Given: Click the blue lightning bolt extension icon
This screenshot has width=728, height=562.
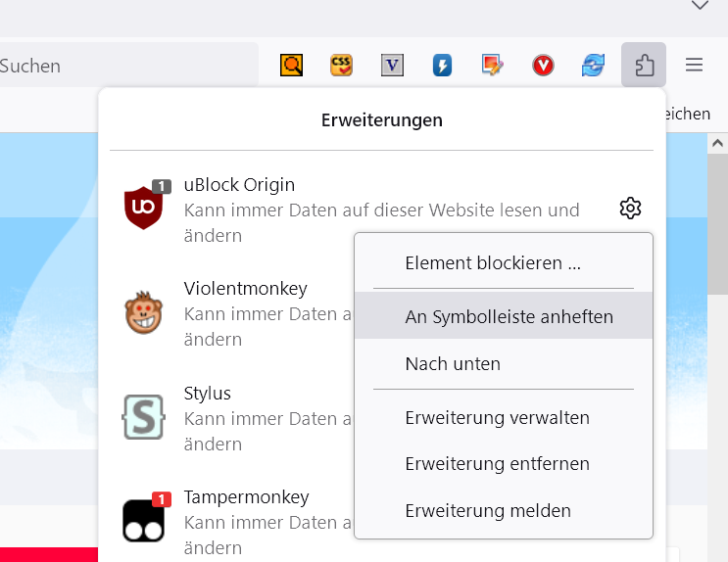Looking at the screenshot, I should point(443,66).
